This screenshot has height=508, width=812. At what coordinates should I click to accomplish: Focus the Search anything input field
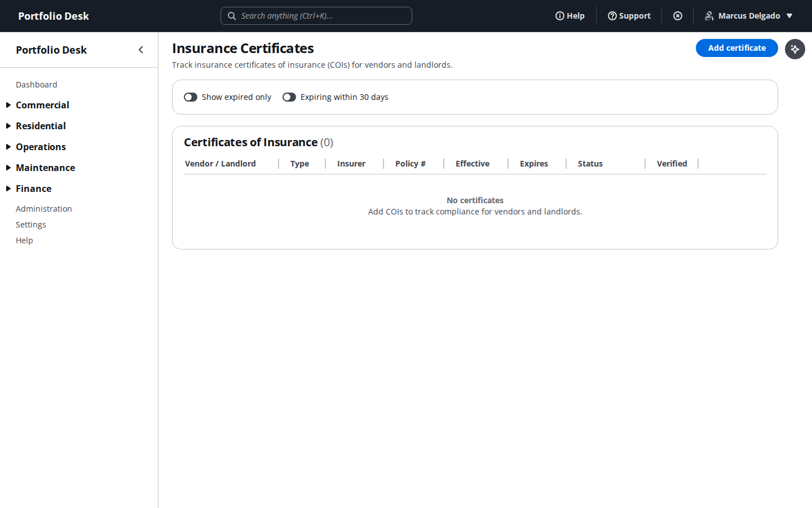316,16
